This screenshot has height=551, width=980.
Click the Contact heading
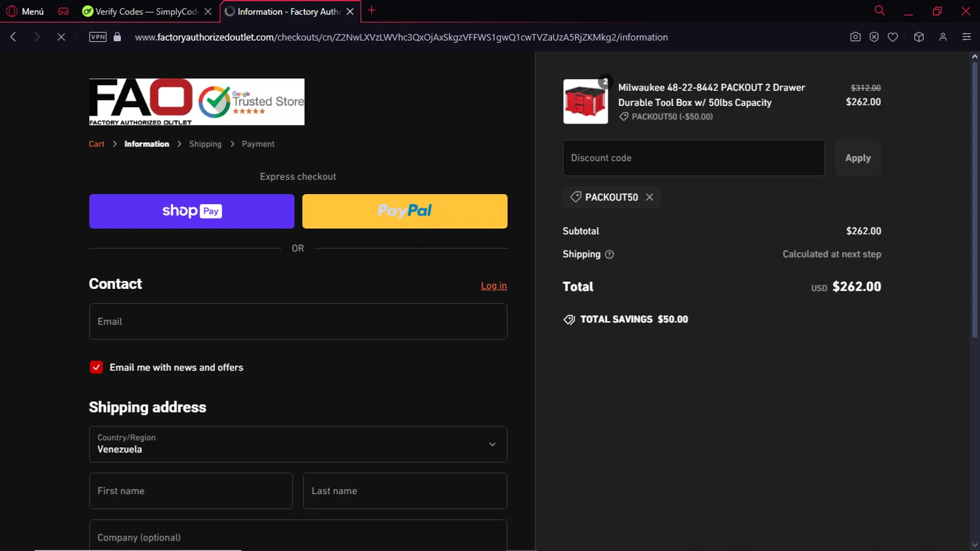[x=116, y=284]
